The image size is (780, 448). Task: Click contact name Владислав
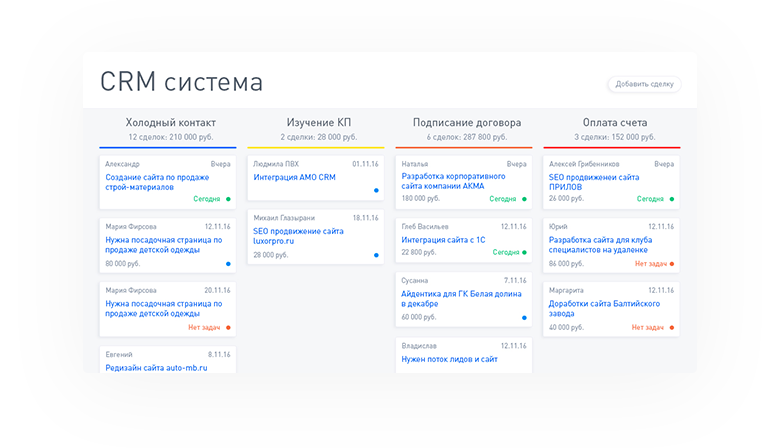(x=419, y=346)
